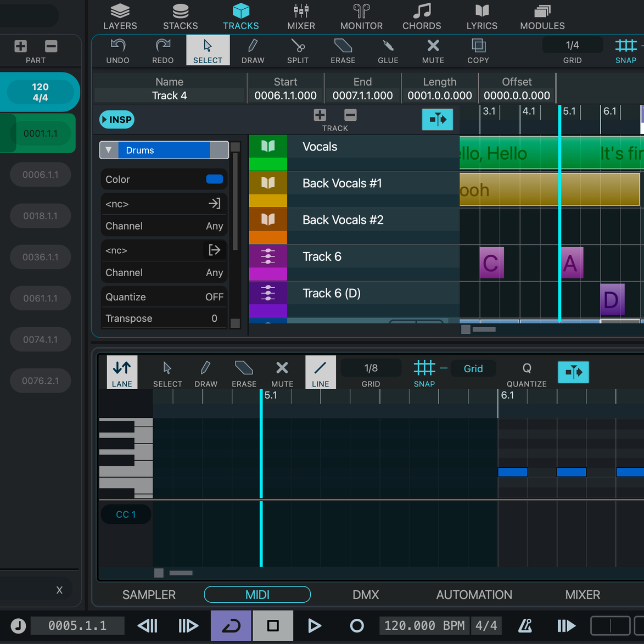Choose the Select tool in tracks toolbar

tap(208, 50)
